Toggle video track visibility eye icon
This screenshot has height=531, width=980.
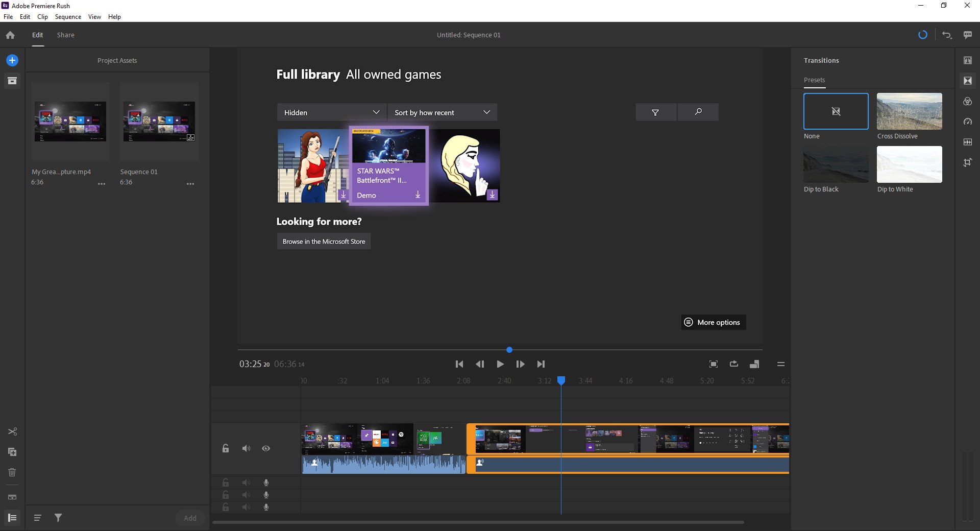point(266,448)
